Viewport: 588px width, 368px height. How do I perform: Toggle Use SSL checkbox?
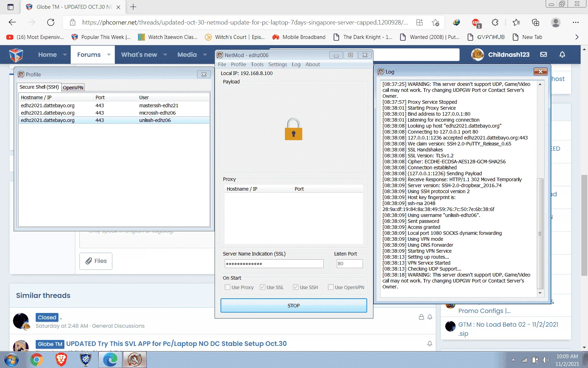[x=262, y=287]
